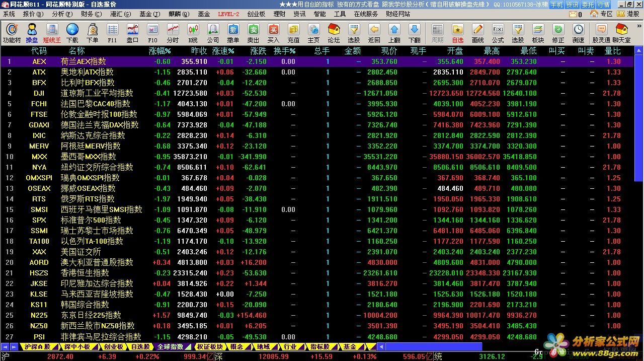This screenshot has height=361, width=644.
Task: Click the 公司 company building icon
Action: coord(213,33)
